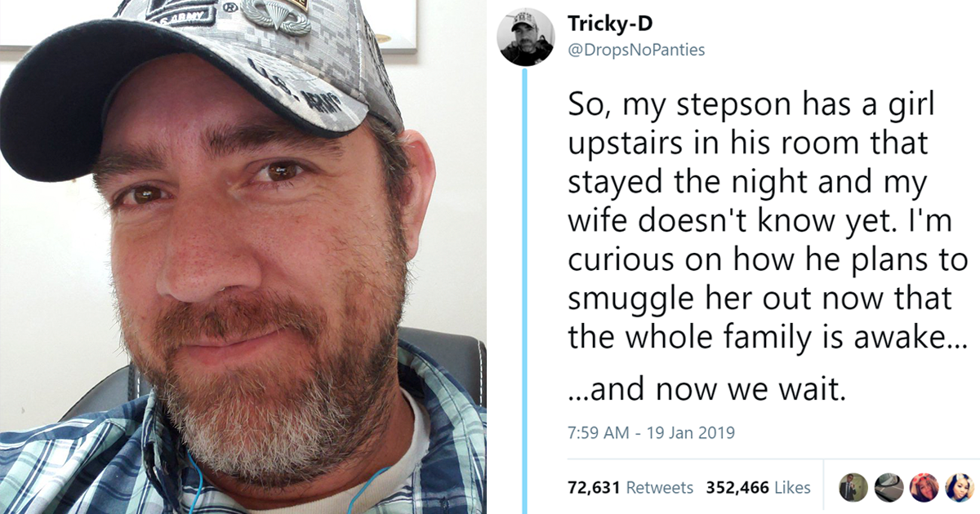Visit the @DropsNoPanties handle link

tap(637, 49)
